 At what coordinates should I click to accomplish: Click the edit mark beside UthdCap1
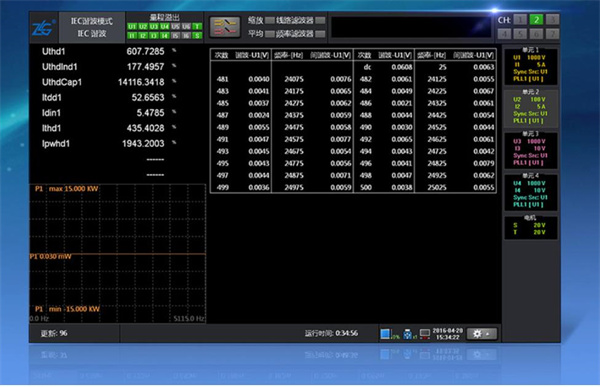tap(174, 81)
